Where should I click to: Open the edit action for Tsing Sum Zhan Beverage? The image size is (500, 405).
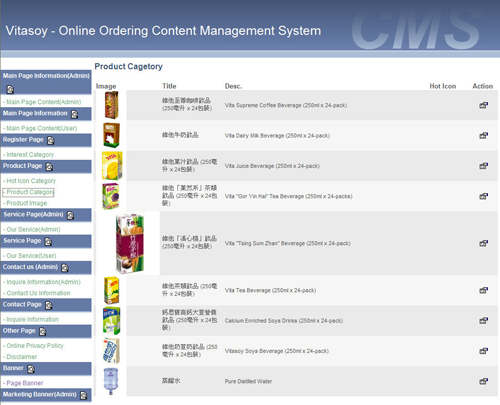[x=483, y=243]
